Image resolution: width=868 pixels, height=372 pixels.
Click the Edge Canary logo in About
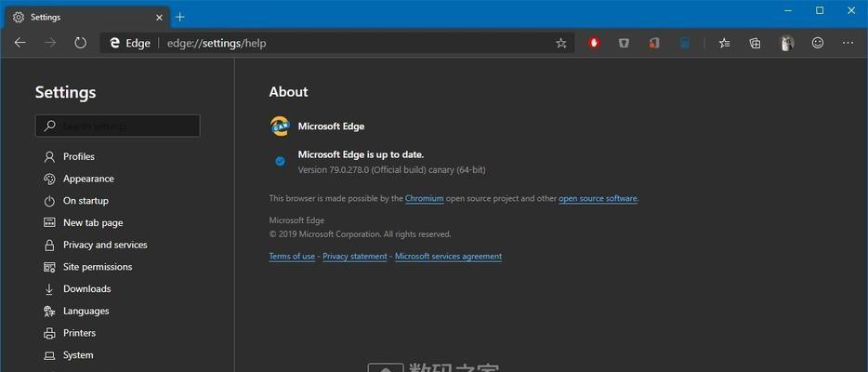(x=280, y=126)
